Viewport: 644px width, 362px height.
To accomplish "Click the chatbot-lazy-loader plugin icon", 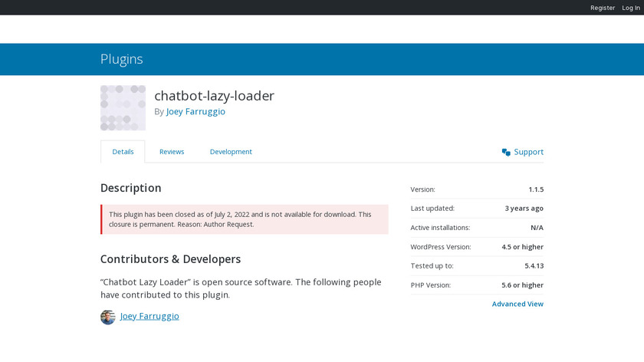I will [123, 107].
